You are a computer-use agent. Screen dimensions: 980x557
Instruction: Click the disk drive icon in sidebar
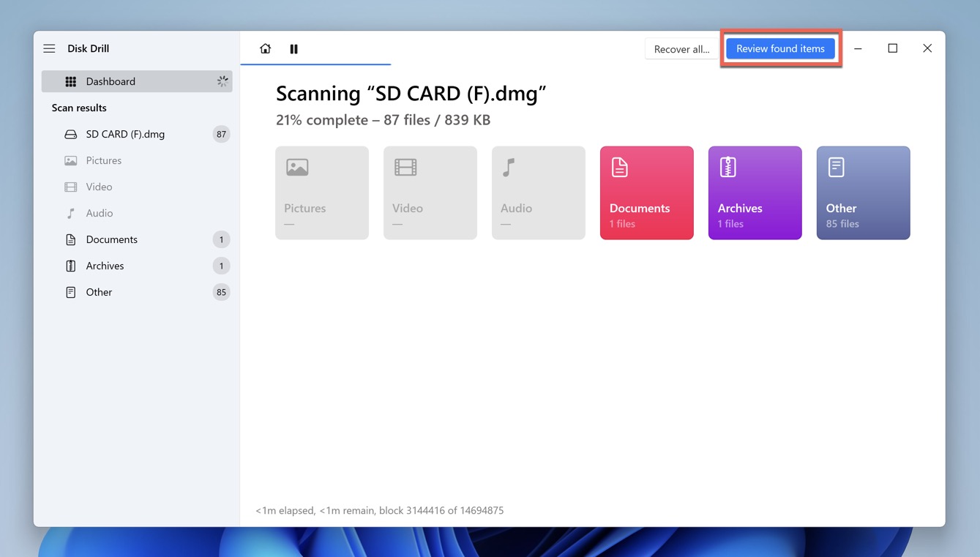71,134
